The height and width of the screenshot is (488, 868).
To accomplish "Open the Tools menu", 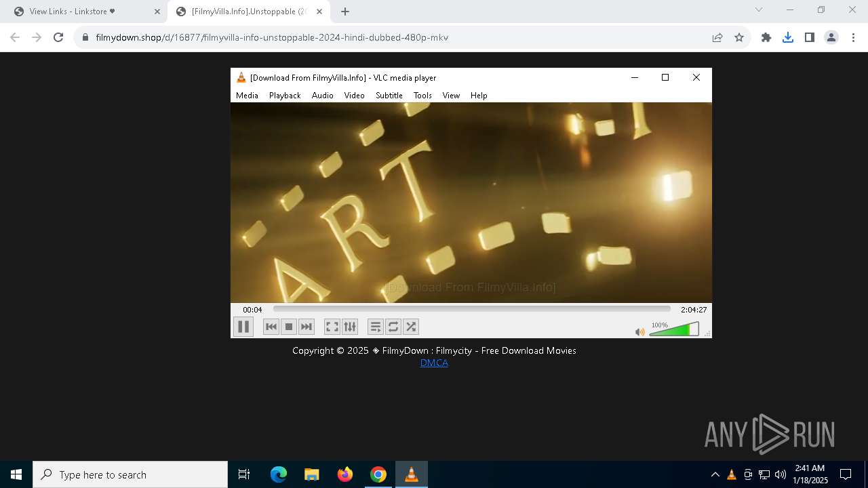I will tap(423, 96).
